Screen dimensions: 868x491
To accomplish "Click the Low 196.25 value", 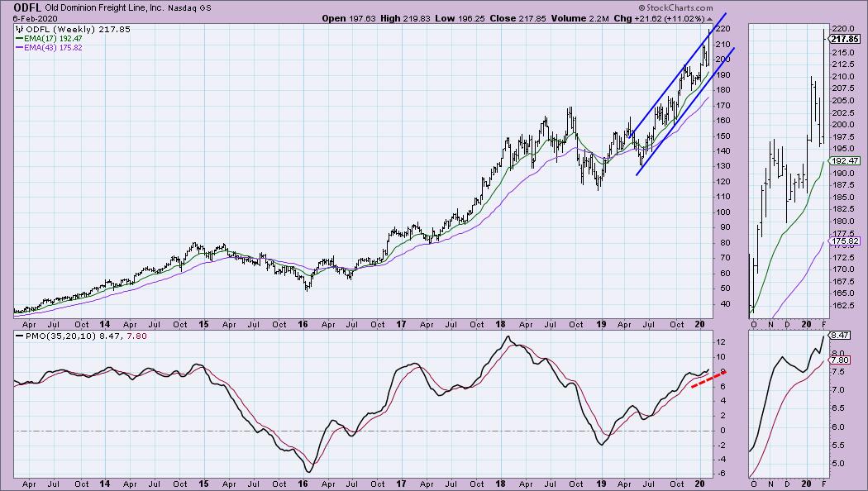I will point(460,18).
